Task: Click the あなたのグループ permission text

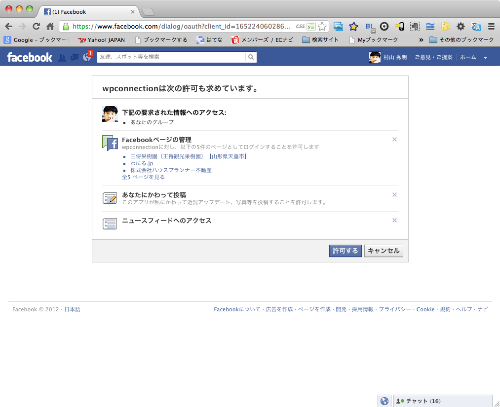Action: (152, 122)
